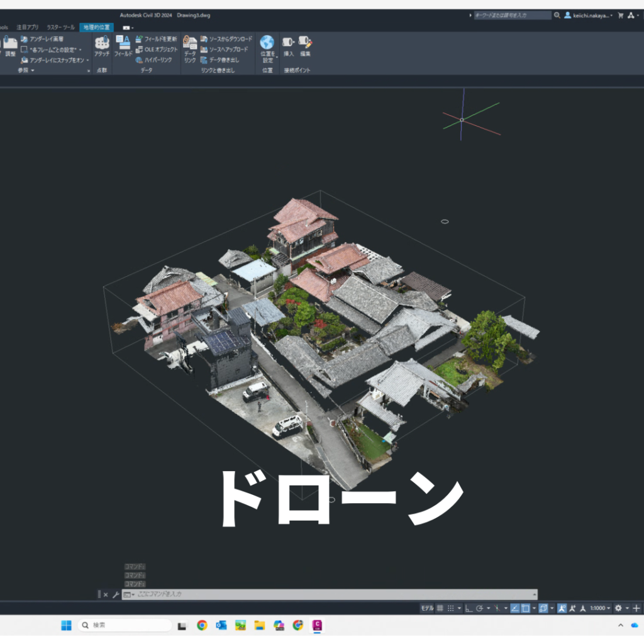Viewport: 644px width, 644px height.
Task: Open the 1:1000 annotation scale dropdown
Action: click(599, 608)
